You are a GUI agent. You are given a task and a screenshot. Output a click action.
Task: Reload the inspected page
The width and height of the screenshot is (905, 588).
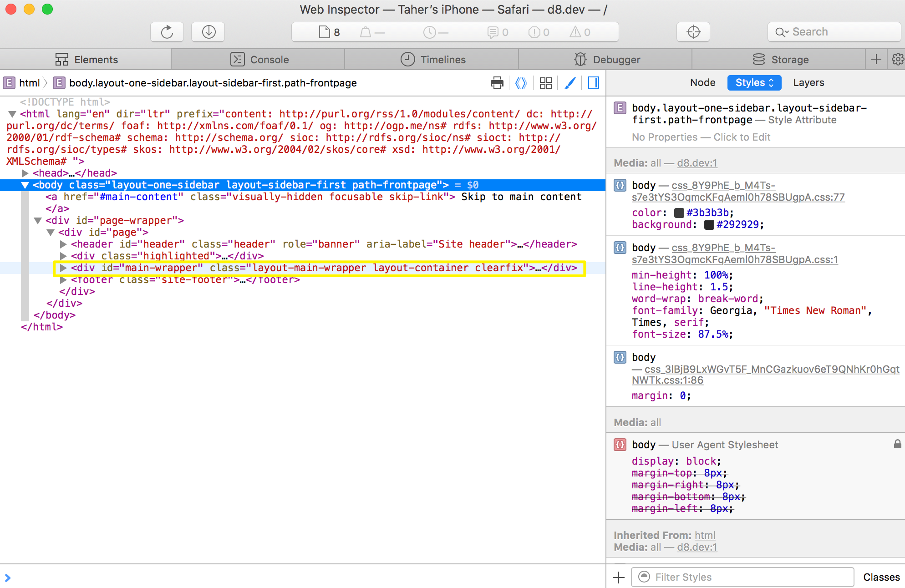click(x=167, y=32)
